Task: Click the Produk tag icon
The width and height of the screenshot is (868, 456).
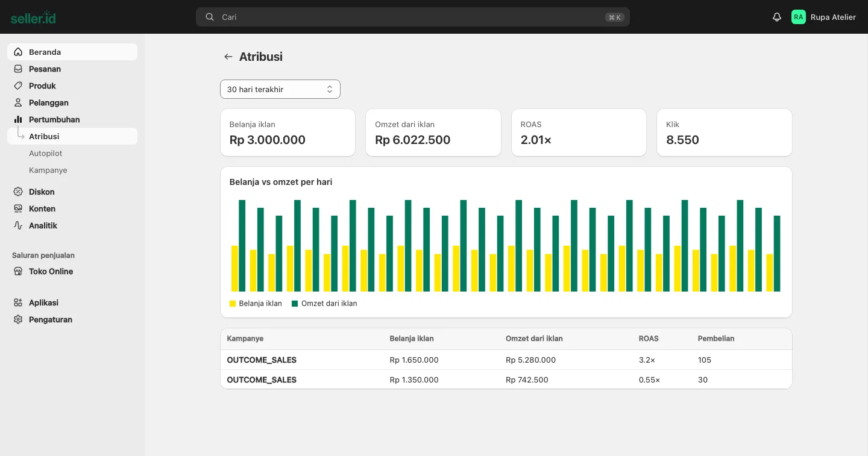Action: [18, 86]
